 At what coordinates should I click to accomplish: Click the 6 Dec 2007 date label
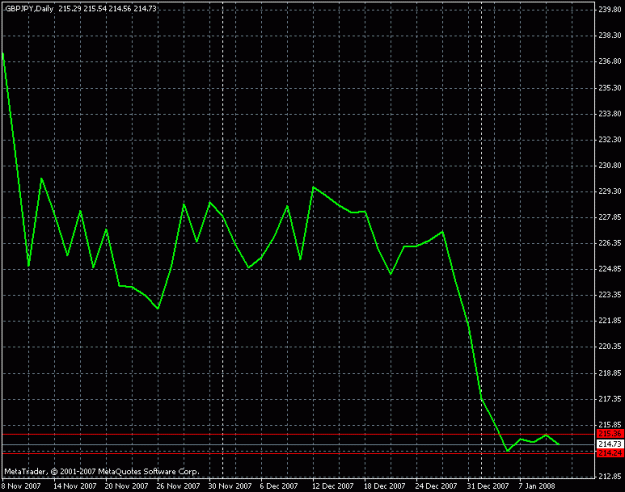tap(279, 486)
